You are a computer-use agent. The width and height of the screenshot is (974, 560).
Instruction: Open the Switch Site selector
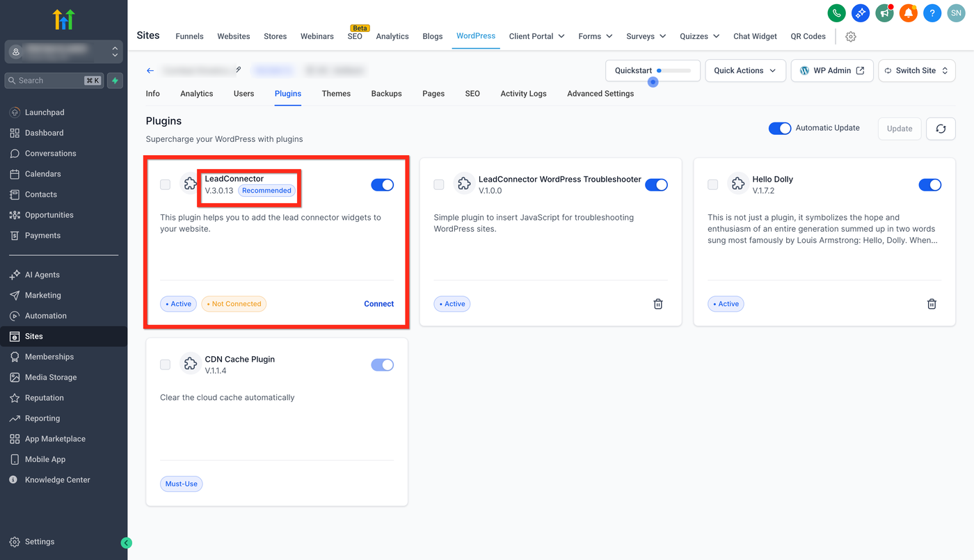coord(917,70)
